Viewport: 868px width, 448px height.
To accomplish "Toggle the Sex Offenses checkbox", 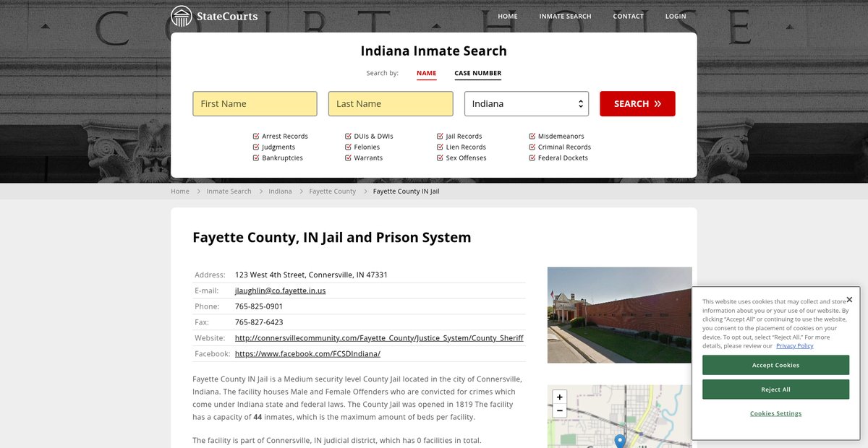I will 440,158.
